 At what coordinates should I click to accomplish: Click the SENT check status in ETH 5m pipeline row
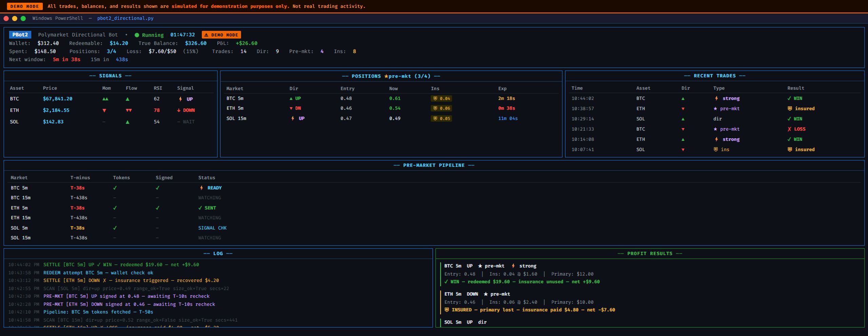point(207,208)
